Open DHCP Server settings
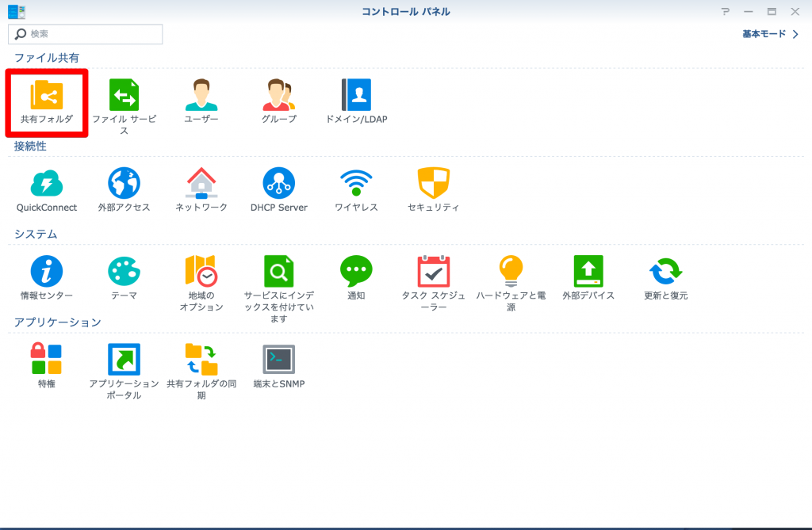812x530 pixels. coord(278,190)
